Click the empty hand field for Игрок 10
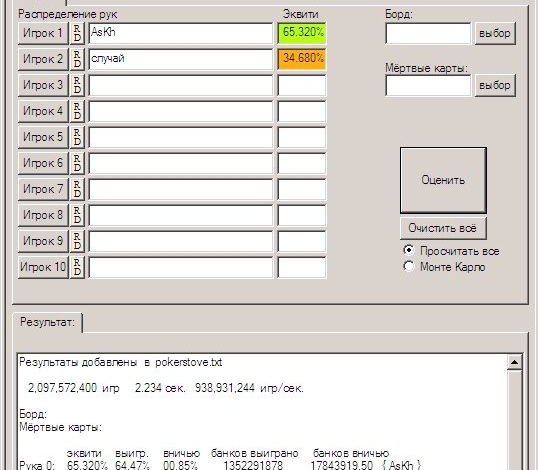538x470 pixels. 180,267
